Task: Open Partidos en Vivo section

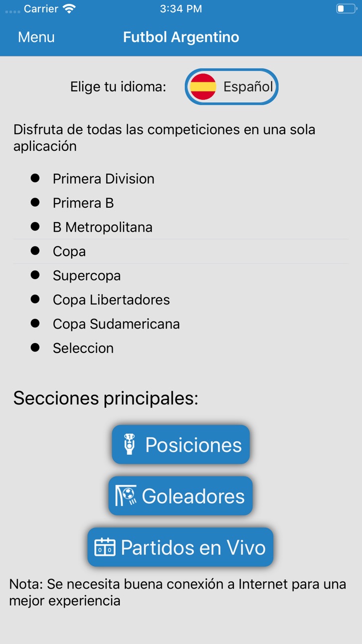Action: tap(181, 547)
